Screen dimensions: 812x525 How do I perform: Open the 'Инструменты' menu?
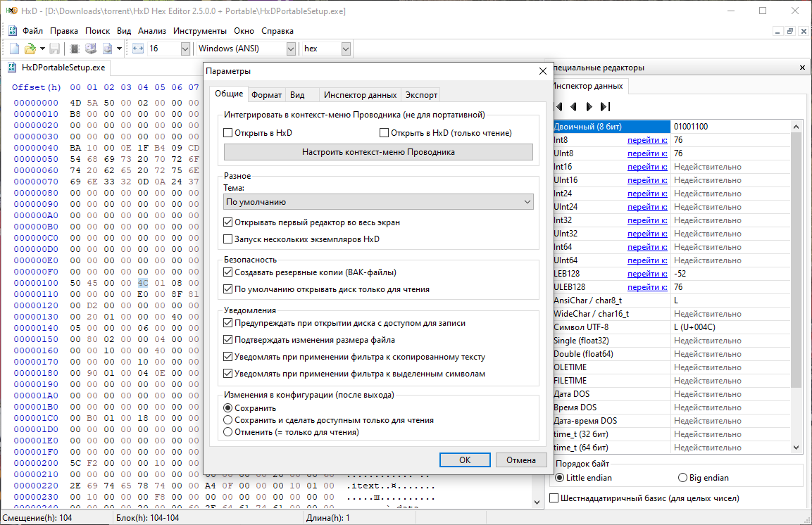coord(200,31)
